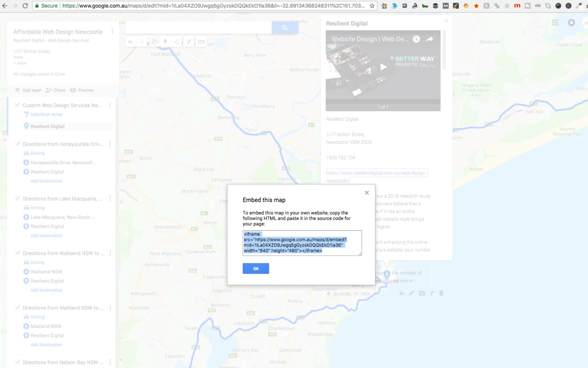Screen dimensions: 588x368
Task: Play the Website Design video
Action: (383, 67)
